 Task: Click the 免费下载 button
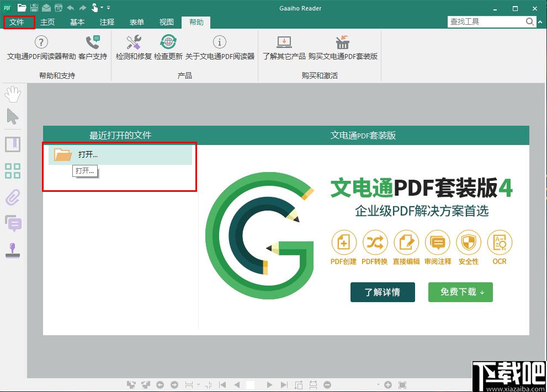point(460,292)
